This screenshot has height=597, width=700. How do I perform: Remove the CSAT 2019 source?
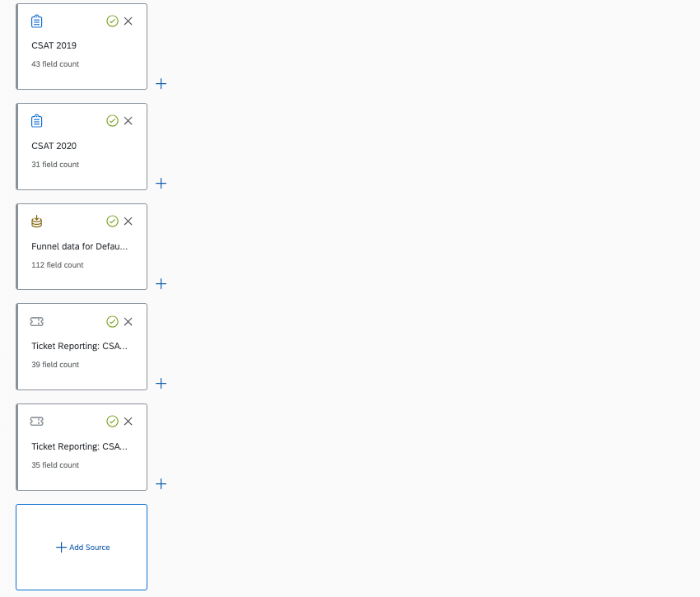point(128,21)
